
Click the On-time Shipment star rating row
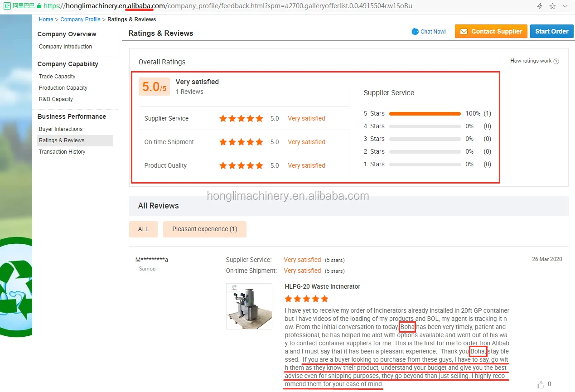(x=241, y=142)
